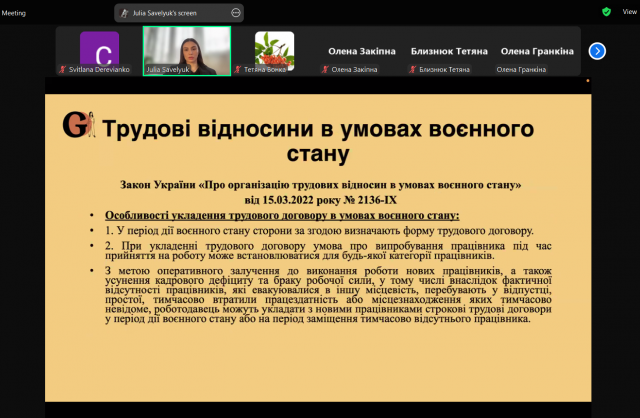Select the rowan berries participant thumbnail
This screenshot has height=418, width=640.
coord(274,51)
